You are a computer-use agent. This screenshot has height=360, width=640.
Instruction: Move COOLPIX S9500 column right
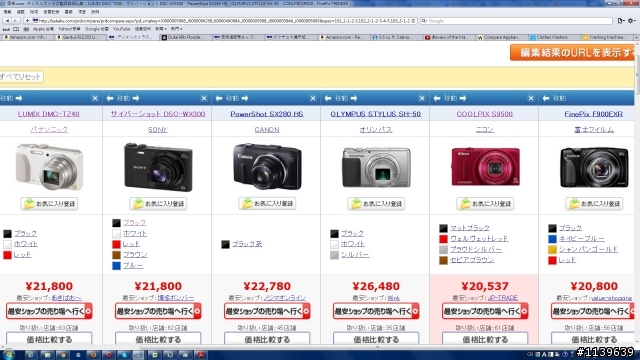tap(463, 98)
